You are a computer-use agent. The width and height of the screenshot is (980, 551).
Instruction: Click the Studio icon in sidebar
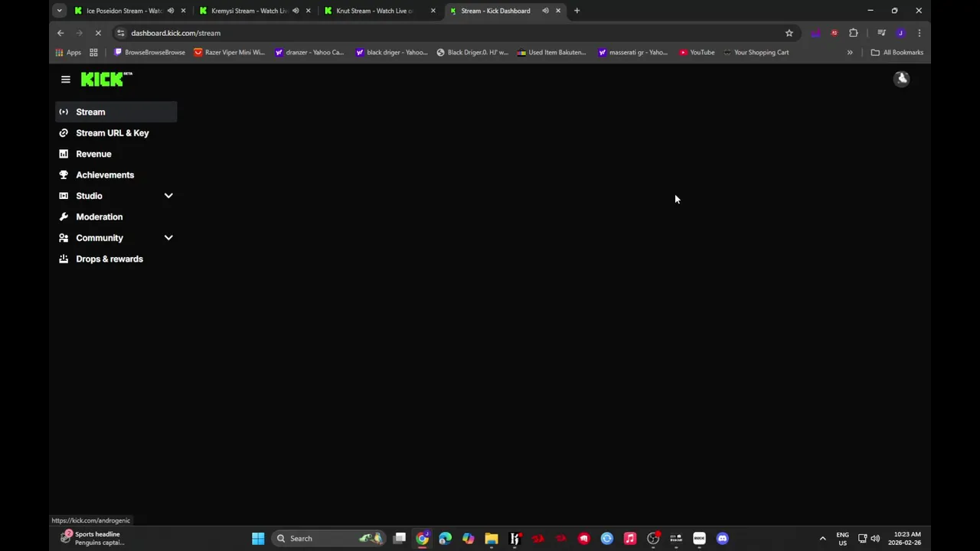coord(64,196)
